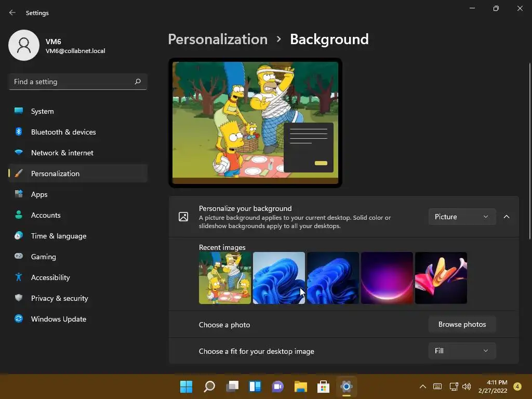Open System settings category
The height and width of the screenshot is (399, 532).
[78, 111]
